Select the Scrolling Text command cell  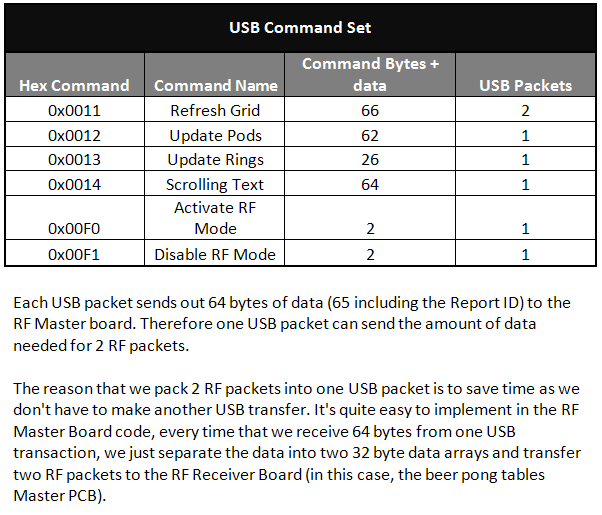point(215,184)
